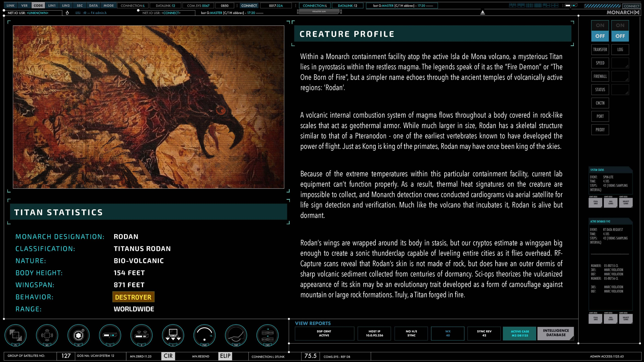Screen dimensions: 644x362
Task: Open the MODE tab
Action: (x=109, y=5)
